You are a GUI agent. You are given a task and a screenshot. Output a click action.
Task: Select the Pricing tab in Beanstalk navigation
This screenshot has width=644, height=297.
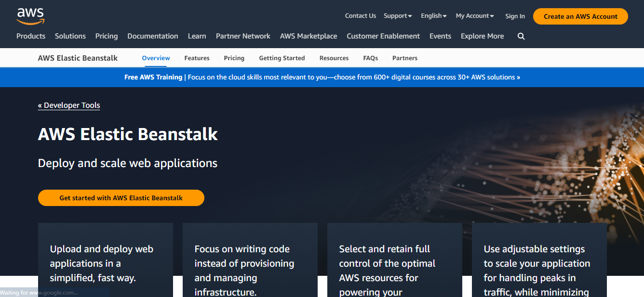234,58
